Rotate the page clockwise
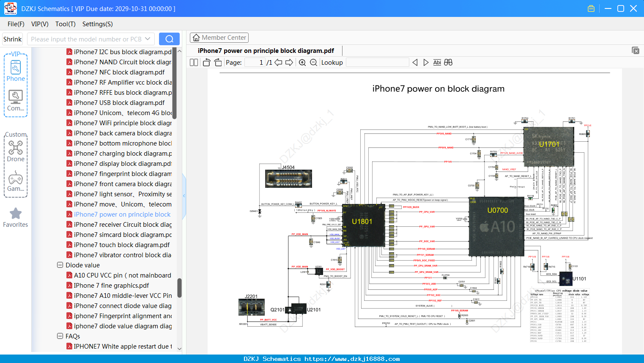This screenshot has height=363, width=644. (218, 63)
